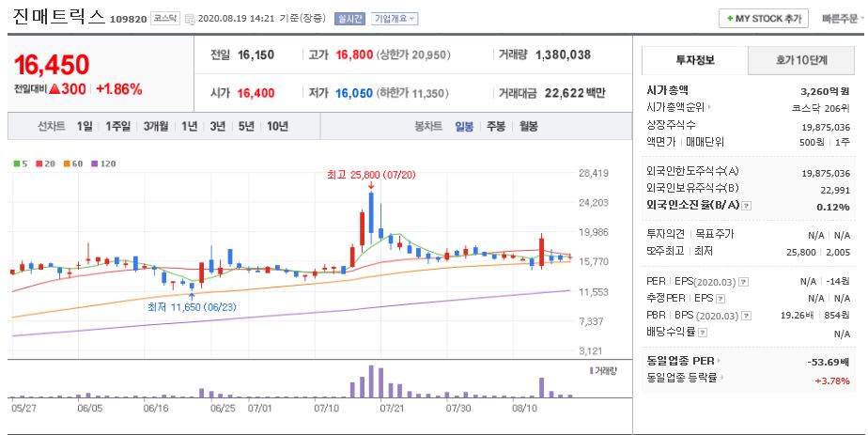Click the 저가 value 16,050
Viewport: 868px width, 435px height.
coord(354,94)
